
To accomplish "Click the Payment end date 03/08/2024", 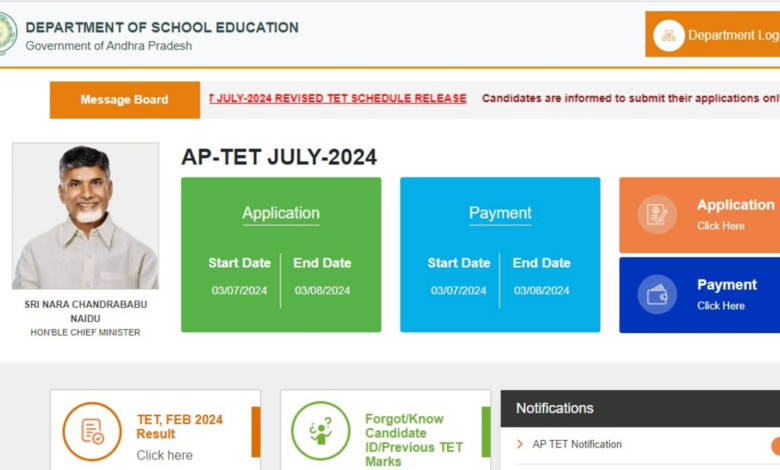I will click(x=542, y=290).
